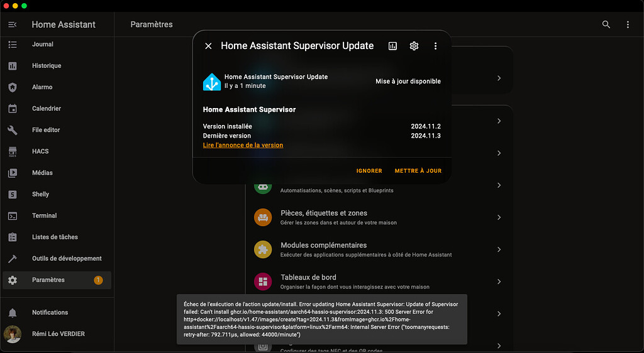Click the Mise à jour disponible status
This screenshot has width=644, height=353.
pos(408,81)
